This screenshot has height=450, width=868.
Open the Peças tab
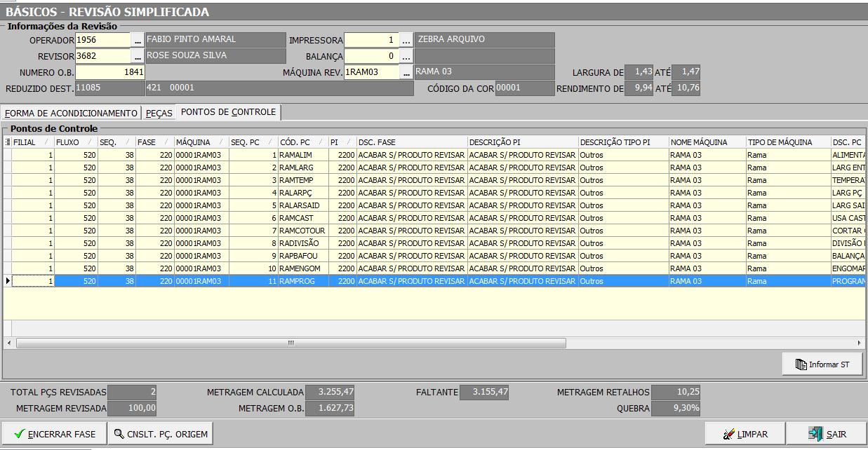pyautogui.click(x=159, y=113)
